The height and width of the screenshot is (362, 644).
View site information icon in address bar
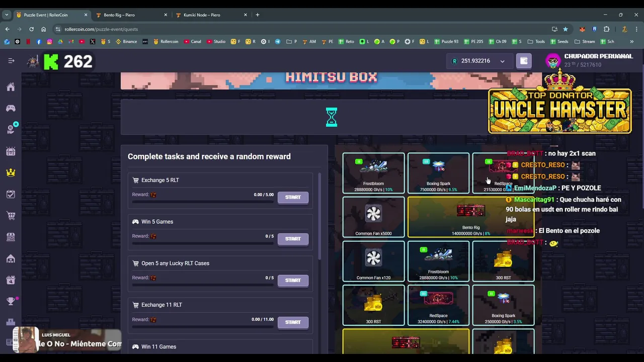pos(58,29)
